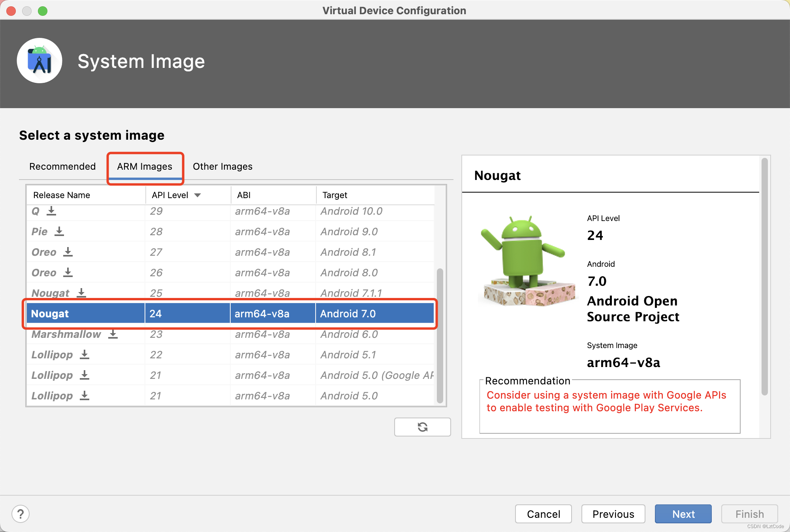Image resolution: width=790 pixels, height=532 pixels.
Task: Click the Cancel button to dismiss
Action: pos(542,514)
